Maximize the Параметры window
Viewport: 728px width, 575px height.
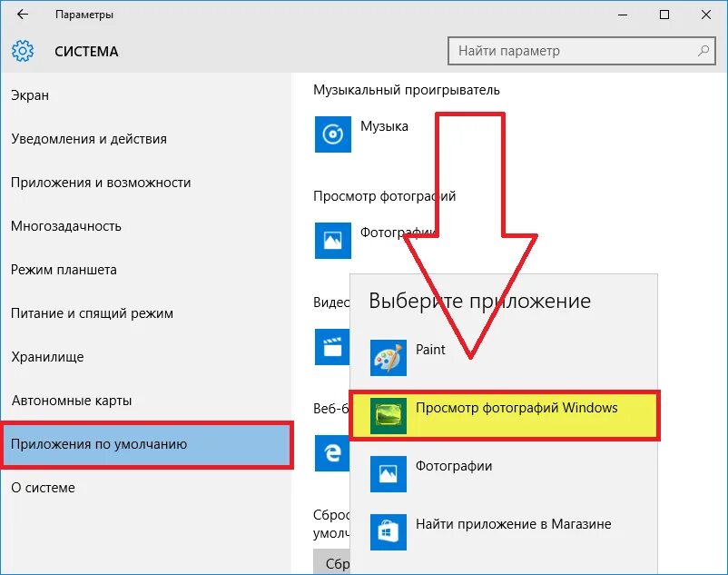(x=664, y=15)
